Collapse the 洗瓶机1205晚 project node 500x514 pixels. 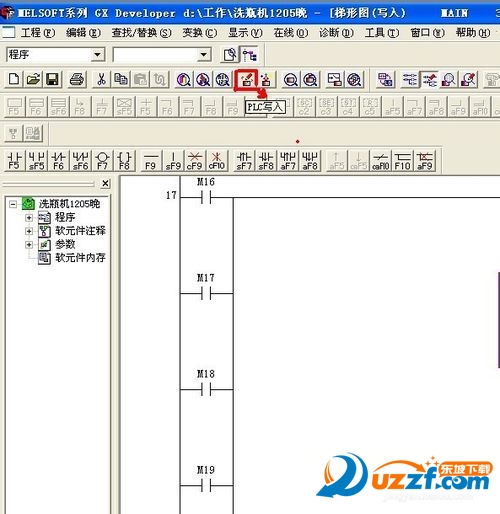[13, 204]
